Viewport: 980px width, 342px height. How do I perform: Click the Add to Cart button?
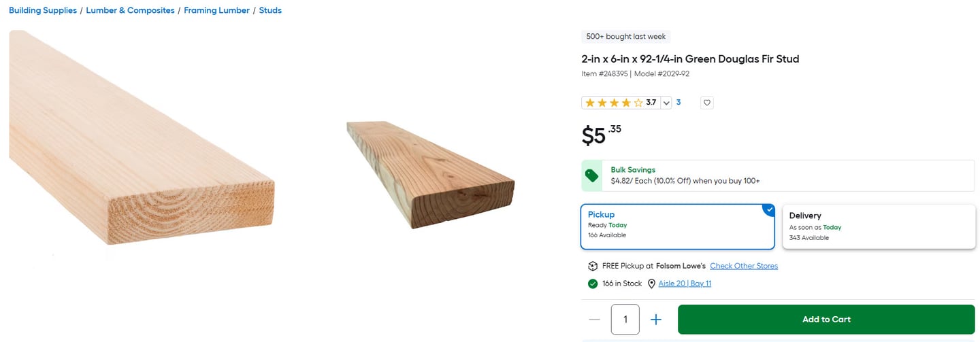click(x=826, y=320)
